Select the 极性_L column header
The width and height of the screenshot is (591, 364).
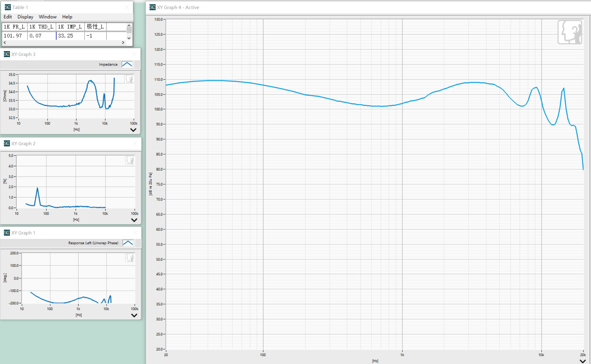[x=95, y=27]
